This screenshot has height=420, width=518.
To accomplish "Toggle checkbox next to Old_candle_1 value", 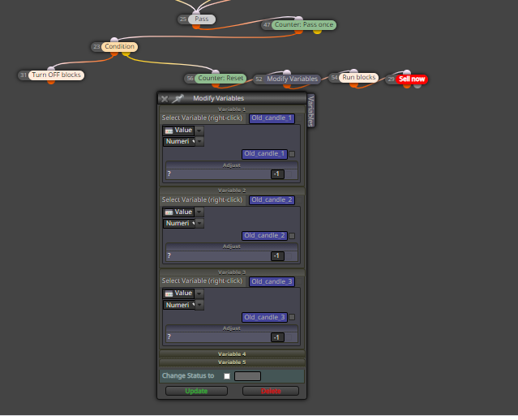I will click(292, 154).
